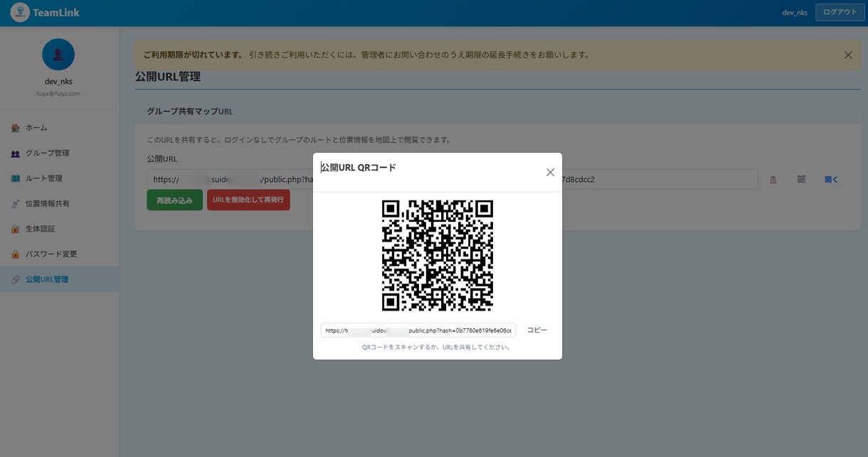Click the 開く link
Image resolution: width=868 pixels, height=457 pixels.
tap(831, 180)
